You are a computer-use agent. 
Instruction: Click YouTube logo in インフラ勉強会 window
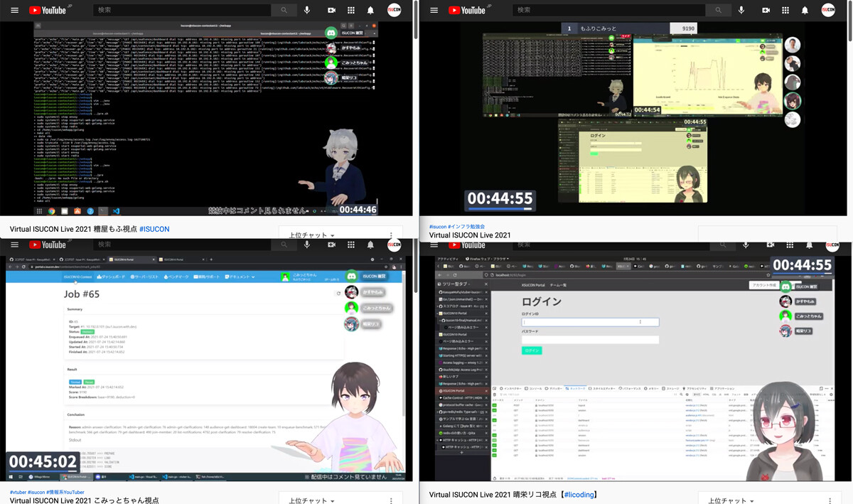(466, 10)
